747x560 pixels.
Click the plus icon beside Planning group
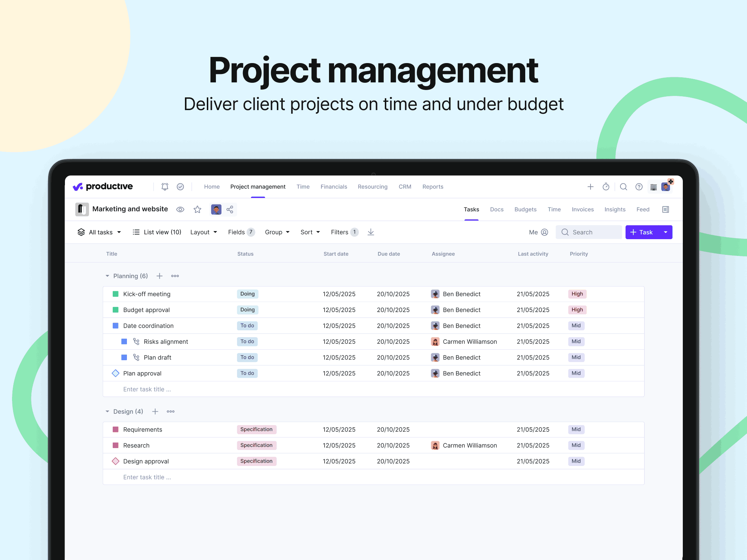click(159, 276)
